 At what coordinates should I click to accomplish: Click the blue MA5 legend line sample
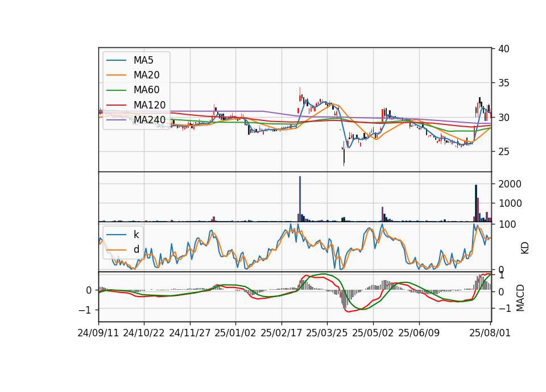tap(116, 61)
